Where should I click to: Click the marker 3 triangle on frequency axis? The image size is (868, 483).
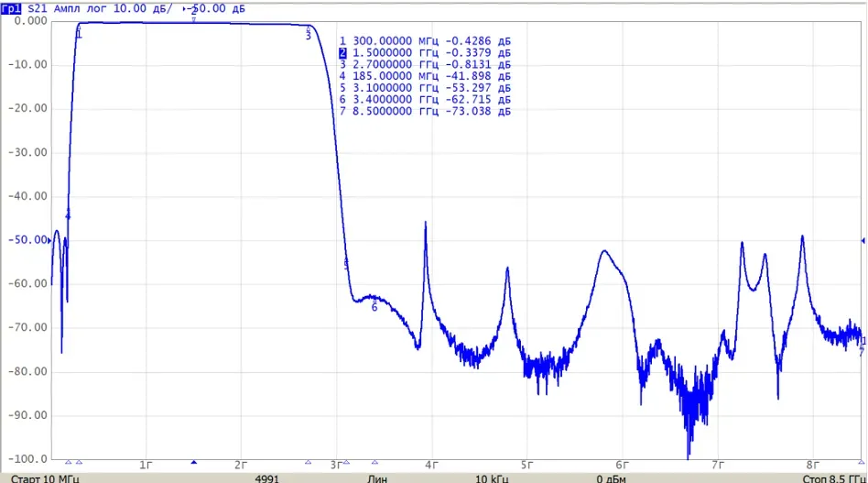[x=309, y=462]
